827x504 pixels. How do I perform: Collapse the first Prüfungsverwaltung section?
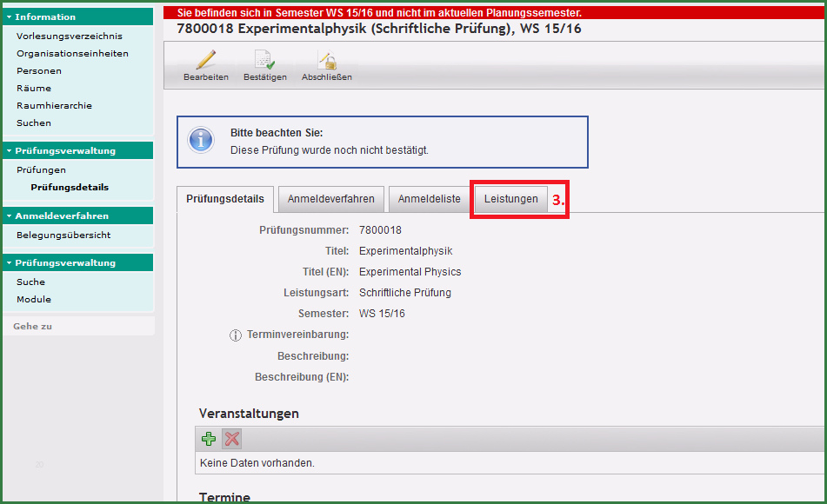click(x=9, y=150)
